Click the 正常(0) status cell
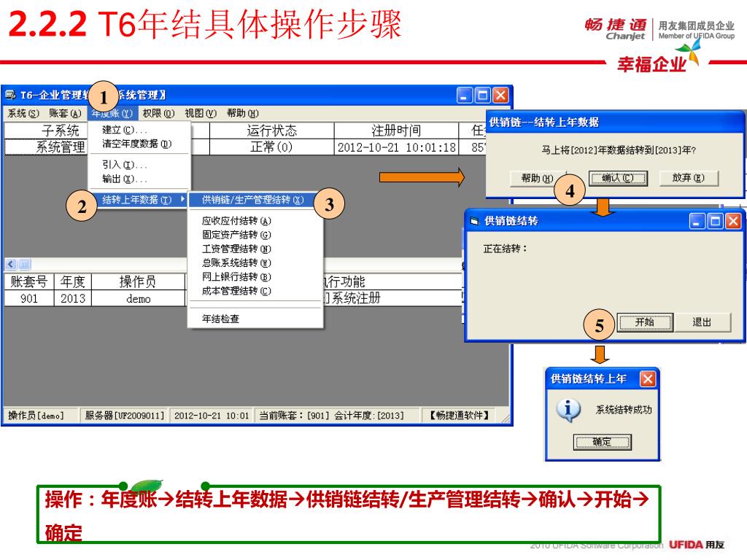The image size is (747, 560). pos(272,147)
